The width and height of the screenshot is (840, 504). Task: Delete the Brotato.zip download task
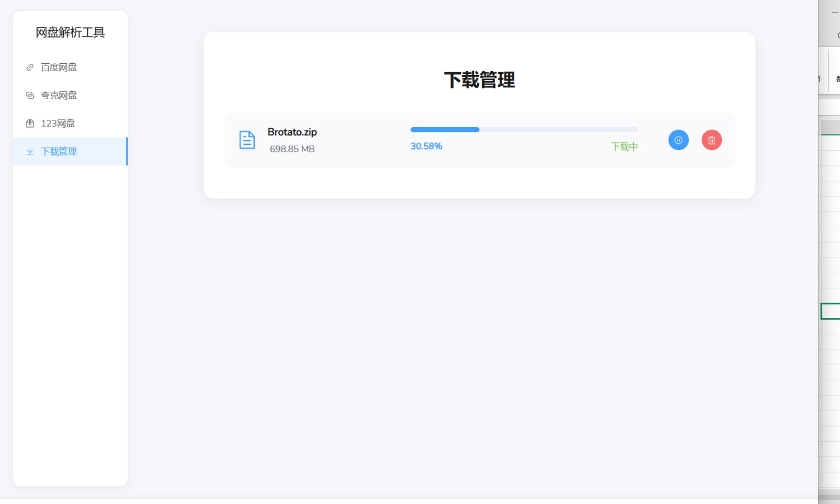click(712, 140)
